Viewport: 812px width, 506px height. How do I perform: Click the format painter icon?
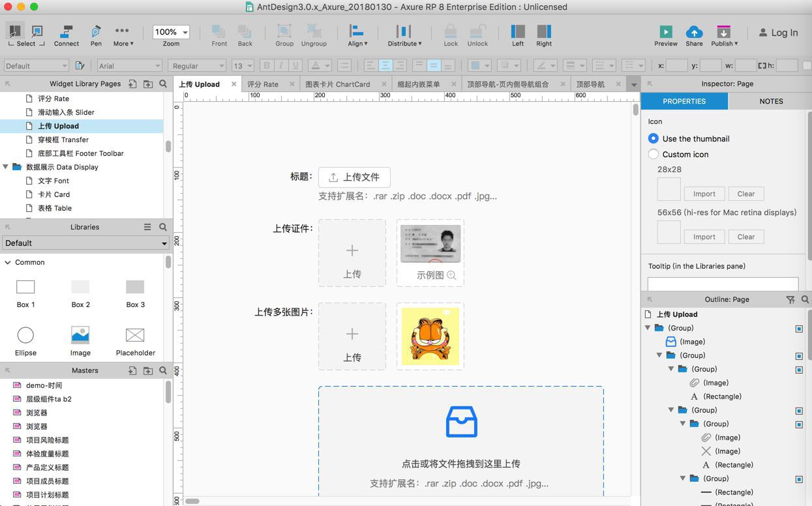[x=80, y=65]
